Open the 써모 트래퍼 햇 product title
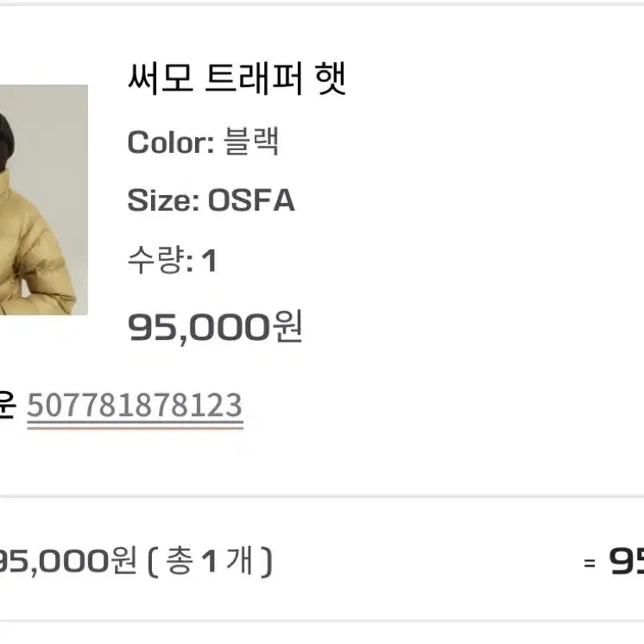 click(x=237, y=80)
